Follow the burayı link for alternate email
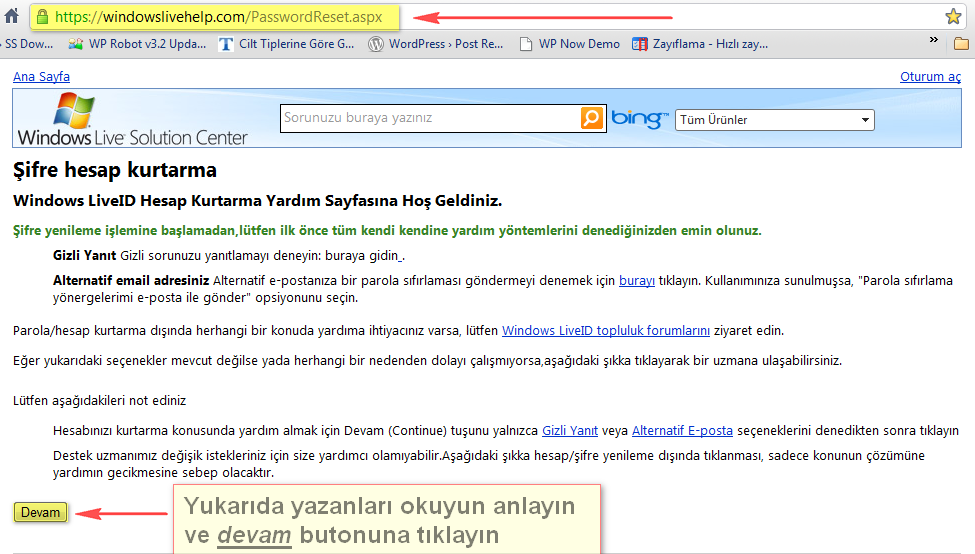Screen dimensions: 975x554 pos(637,280)
